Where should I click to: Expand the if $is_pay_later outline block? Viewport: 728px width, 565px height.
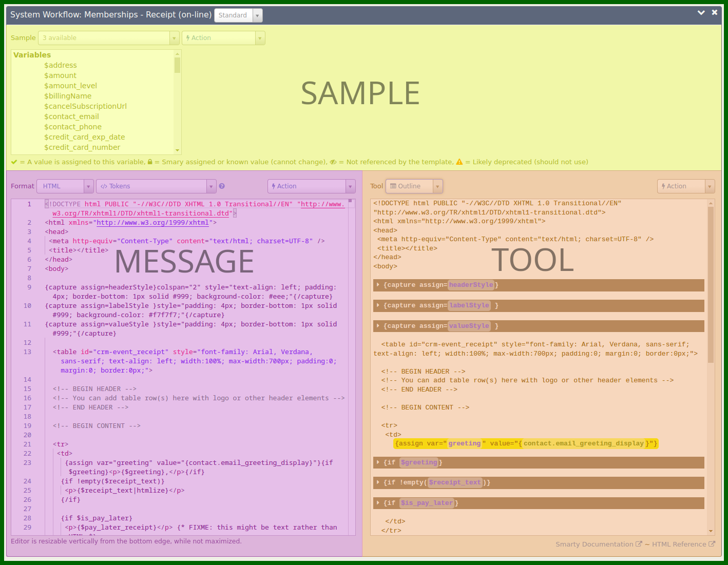pyautogui.click(x=378, y=503)
